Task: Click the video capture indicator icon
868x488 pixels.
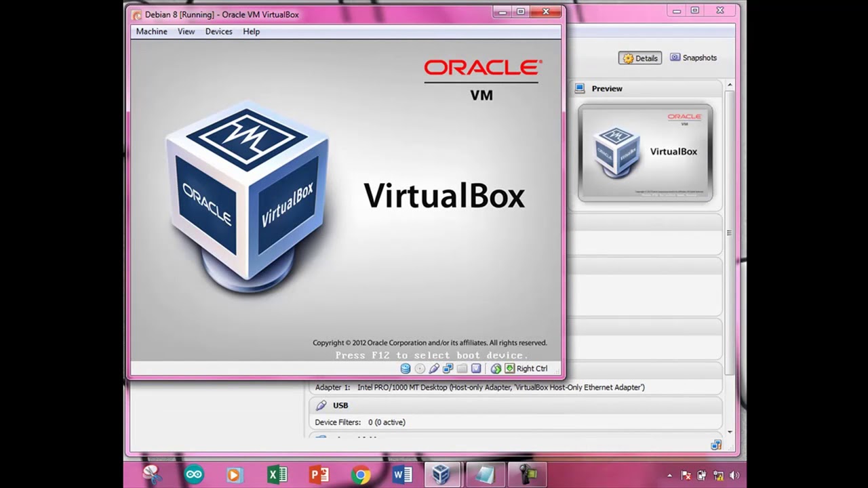Action: (476, 369)
